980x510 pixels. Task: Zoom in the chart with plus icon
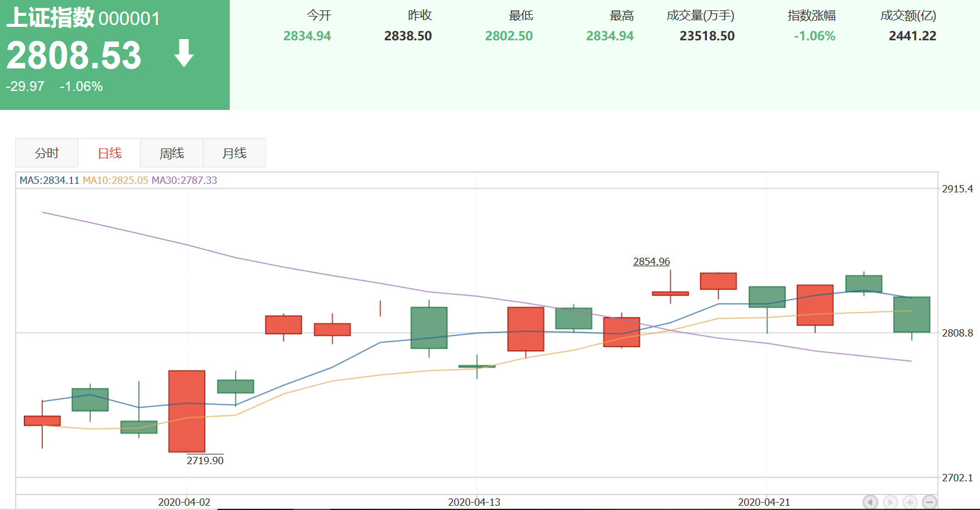click(x=910, y=502)
